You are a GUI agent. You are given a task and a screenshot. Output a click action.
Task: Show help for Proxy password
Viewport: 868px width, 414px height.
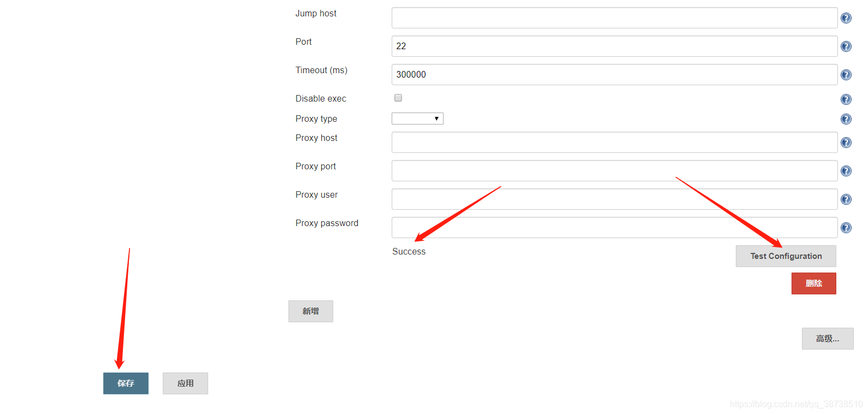pyautogui.click(x=846, y=228)
